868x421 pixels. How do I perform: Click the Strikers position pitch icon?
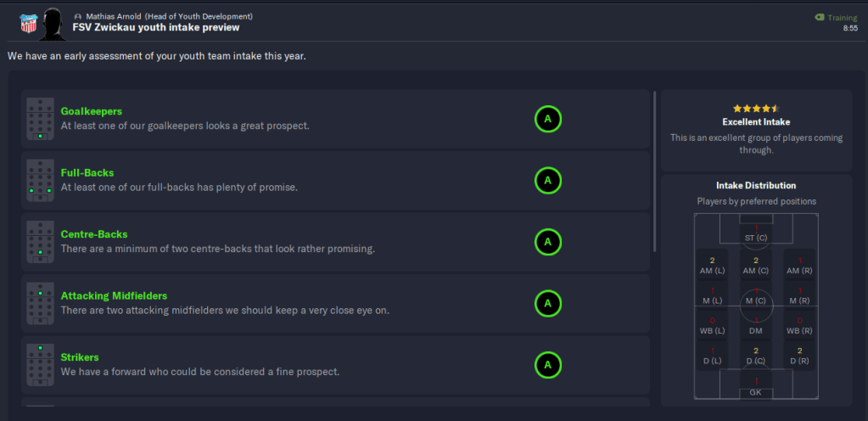[40, 365]
